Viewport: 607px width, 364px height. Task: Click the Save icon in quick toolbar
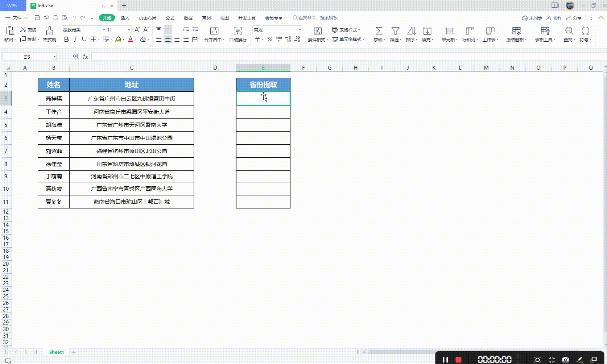[37, 18]
